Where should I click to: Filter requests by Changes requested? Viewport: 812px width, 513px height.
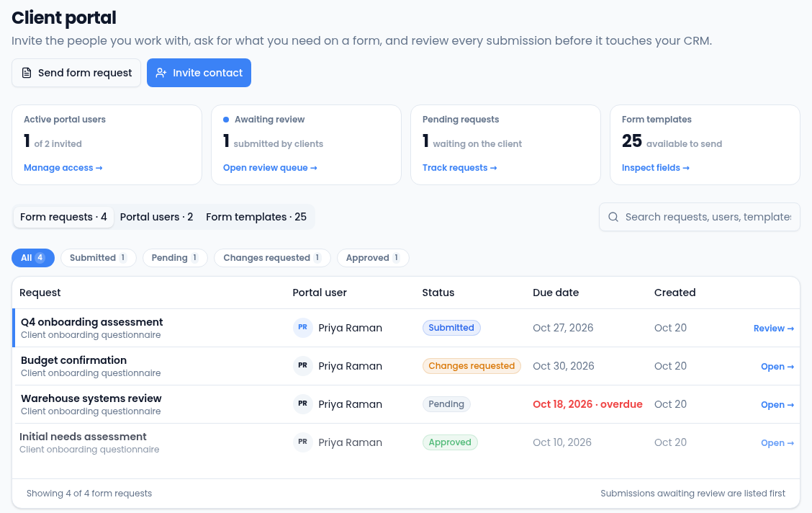272,258
